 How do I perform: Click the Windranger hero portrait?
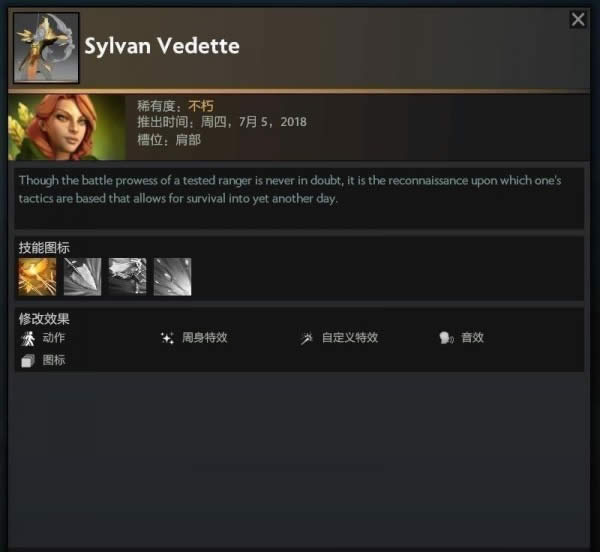[67, 127]
